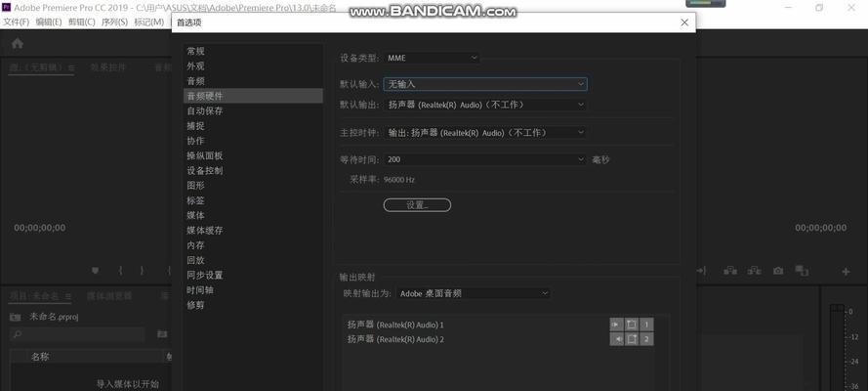Click the Lift icon in Program monitor
Viewport: 868px width, 391px height.
(730, 271)
